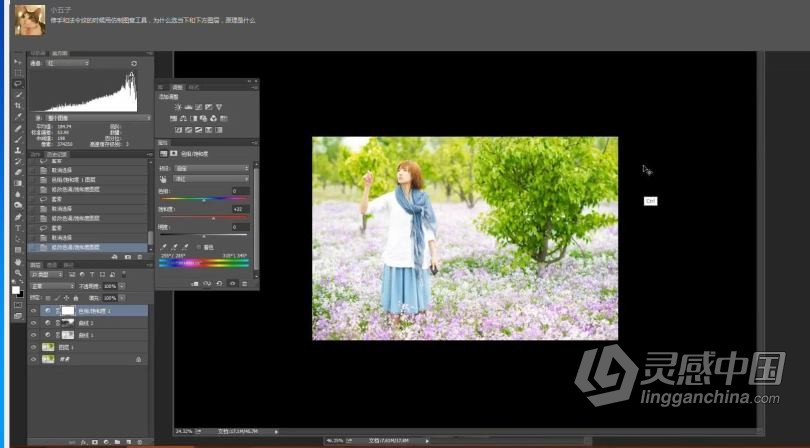Toggle Quick Mask mode icon
This screenshot has width=810, height=448.
[x=18, y=304]
